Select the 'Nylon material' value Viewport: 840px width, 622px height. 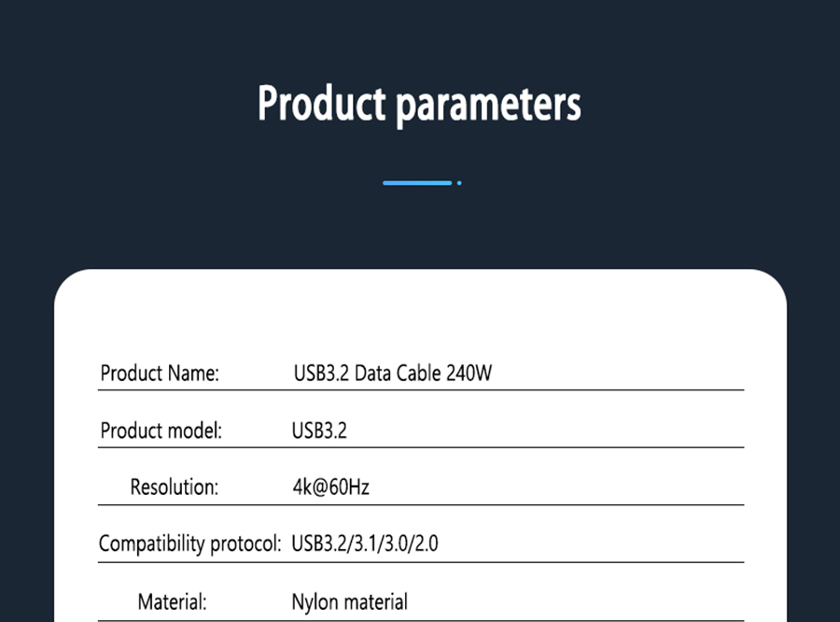pos(349,601)
